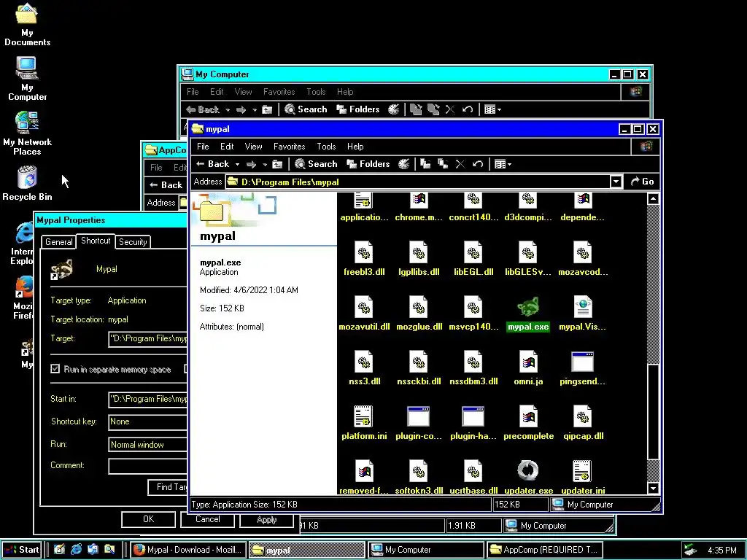Open Tools menu in My Computer window
The width and height of the screenshot is (747, 560).
[x=316, y=92]
